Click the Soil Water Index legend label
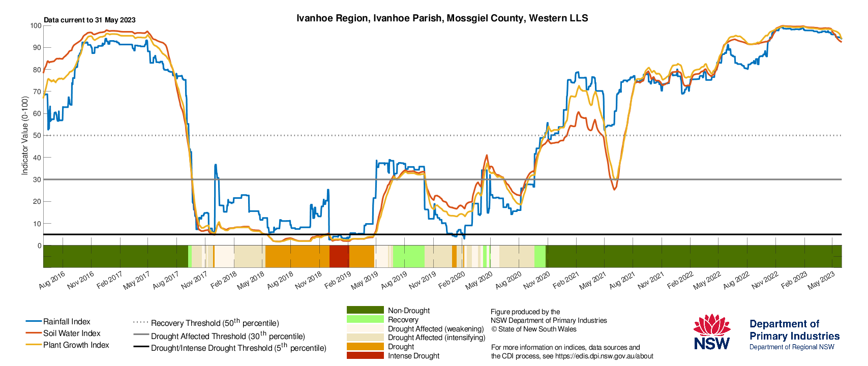This screenshot has height=366, width=868. [x=72, y=333]
